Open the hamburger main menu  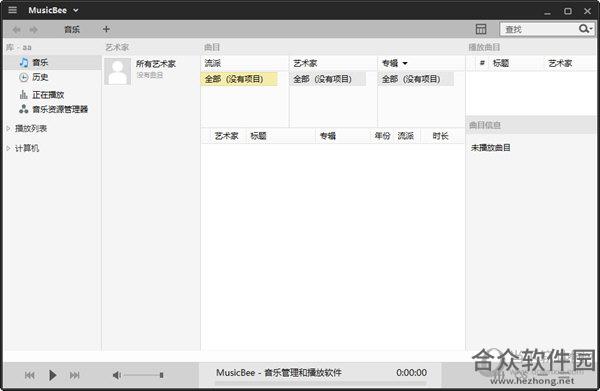pyautogui.click(x=13, y=10)
